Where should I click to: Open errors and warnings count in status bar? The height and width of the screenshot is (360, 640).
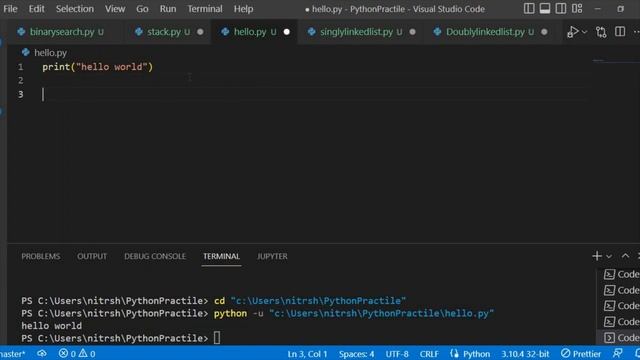click(77, 353)
